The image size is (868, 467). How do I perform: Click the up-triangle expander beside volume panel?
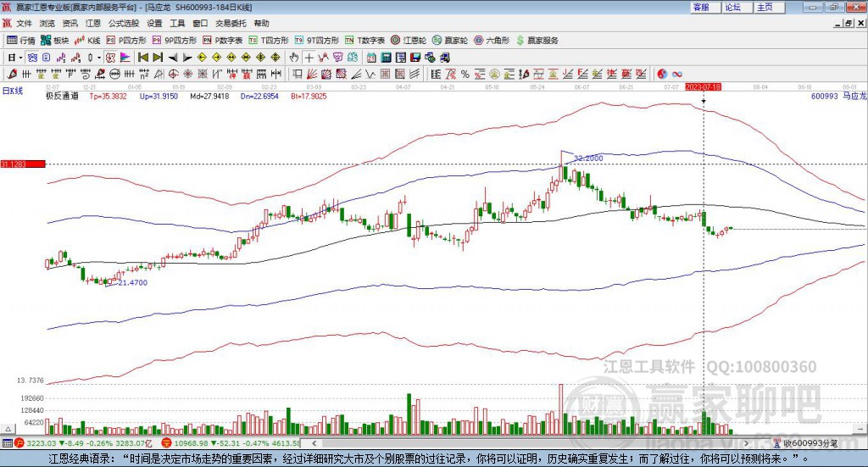click(8, 429)
